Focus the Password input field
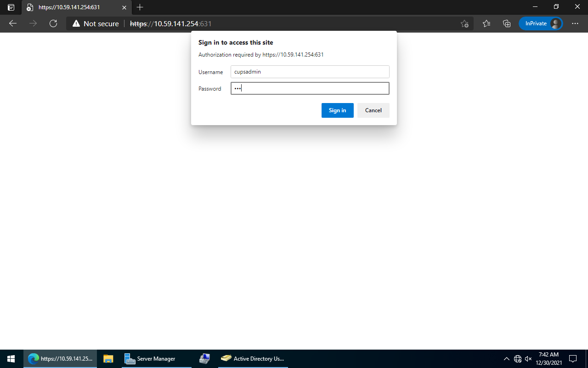This screenshot has width=588, height=368. click(310, 88)
